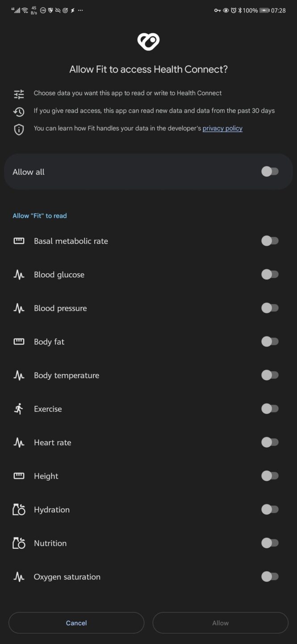Screen dimensions: 297x644
Task: Click the Body fat ruler icon
Action: click(19, 341)
